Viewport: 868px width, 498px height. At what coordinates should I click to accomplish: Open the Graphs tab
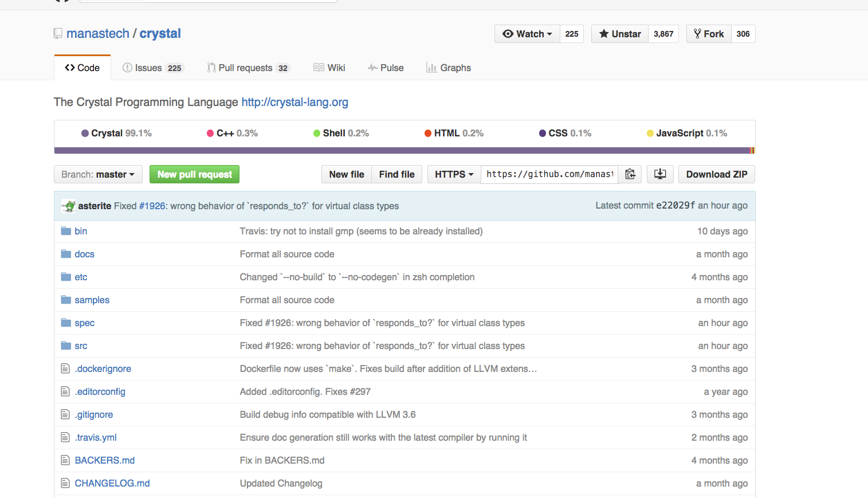(449, 68)
